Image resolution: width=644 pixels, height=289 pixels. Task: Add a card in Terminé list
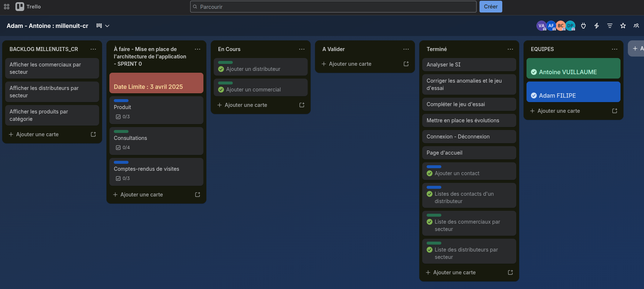pos(463,272)
